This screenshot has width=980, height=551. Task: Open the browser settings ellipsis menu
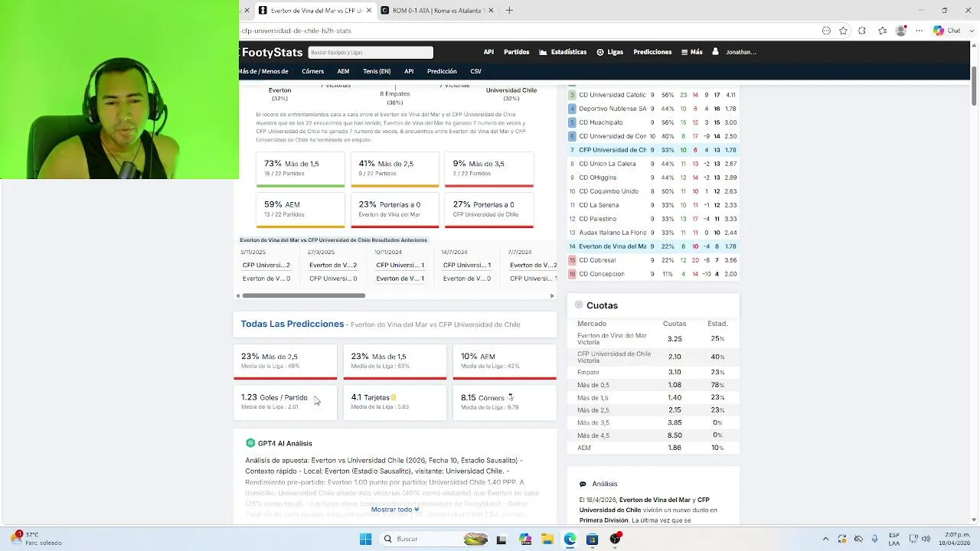click(x=919, y=31)
